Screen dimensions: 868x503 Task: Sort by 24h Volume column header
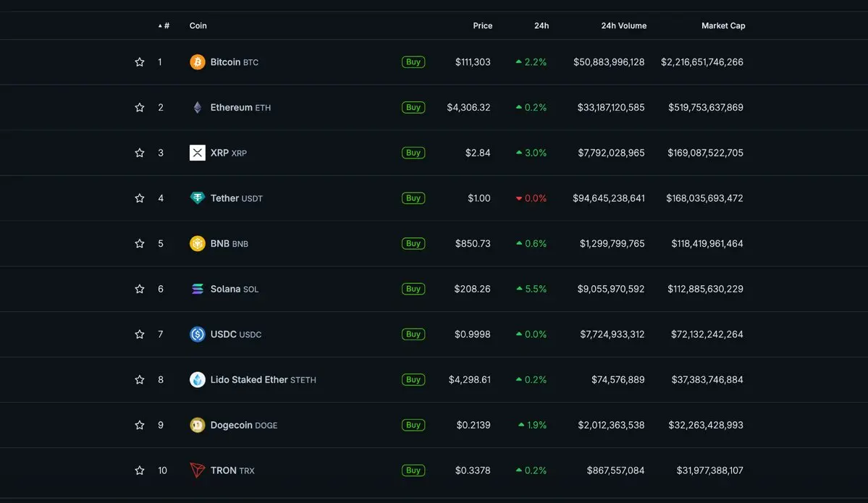click(x=624, y=25)
